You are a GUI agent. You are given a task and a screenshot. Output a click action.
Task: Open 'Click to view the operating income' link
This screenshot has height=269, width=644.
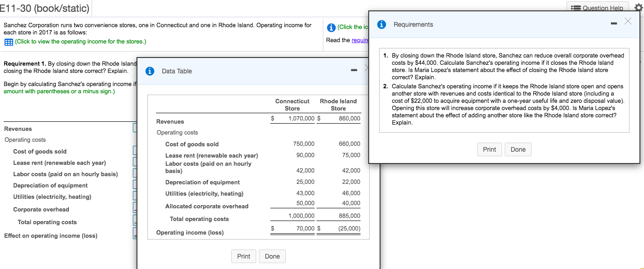pyautogui.click(x=81, y=42)
